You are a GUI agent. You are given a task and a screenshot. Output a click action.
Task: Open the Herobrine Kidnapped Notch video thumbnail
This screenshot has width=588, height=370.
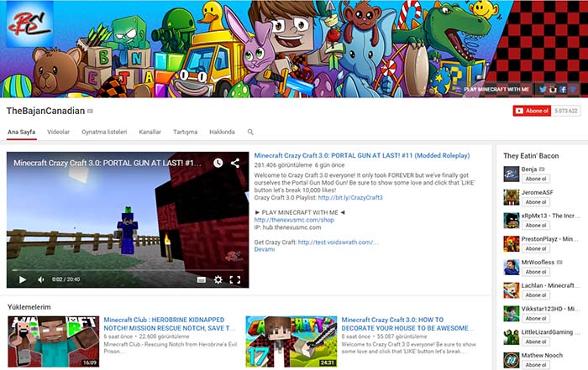54,341
